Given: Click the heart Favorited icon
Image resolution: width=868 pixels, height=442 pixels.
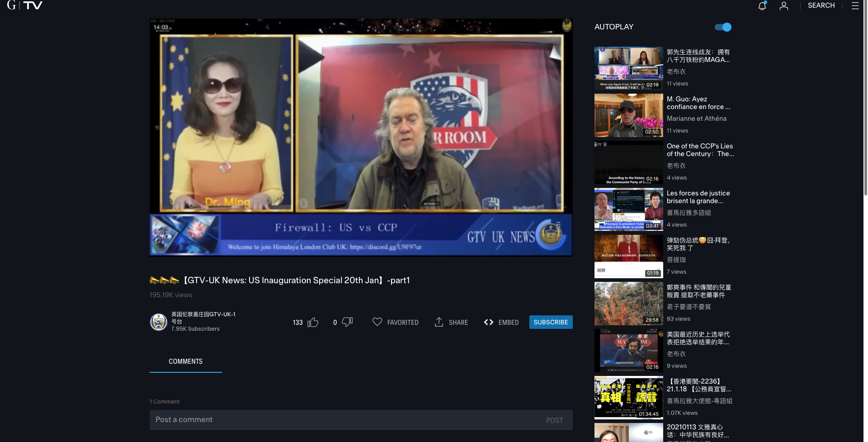Looking at the screenshot, I should click(x=377, y=322).
